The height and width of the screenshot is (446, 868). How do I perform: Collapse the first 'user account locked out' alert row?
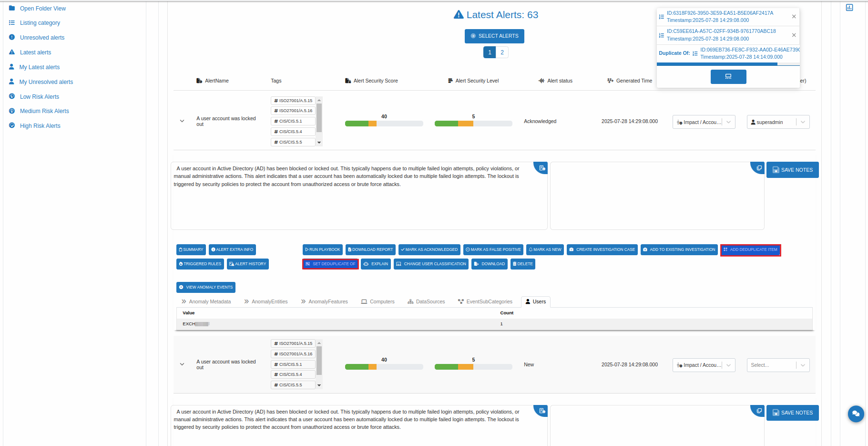coord(182,121)
